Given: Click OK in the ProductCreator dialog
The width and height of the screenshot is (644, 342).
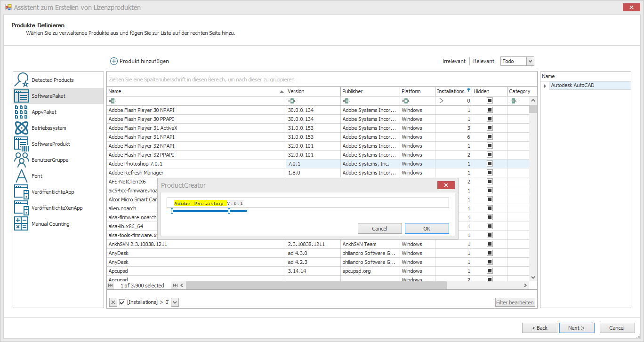Looking at the screenshot, I should (x=427, y=229).
